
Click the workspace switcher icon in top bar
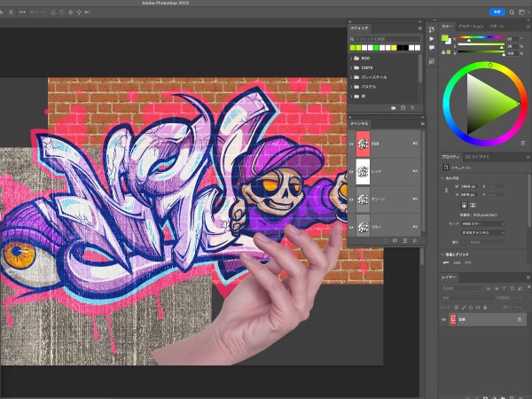[521, 12]
